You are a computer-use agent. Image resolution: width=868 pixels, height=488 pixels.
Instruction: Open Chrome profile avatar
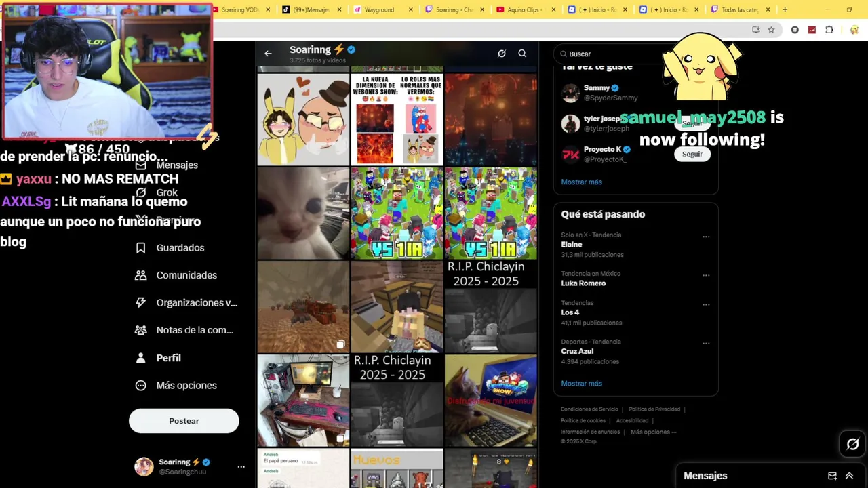coord(854,30)
